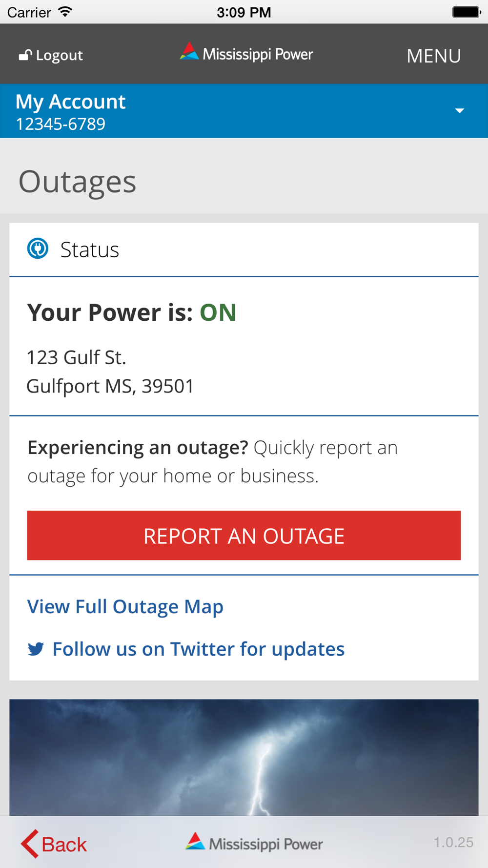
Task: Tap the Logout option
Action: coord(51,55)
